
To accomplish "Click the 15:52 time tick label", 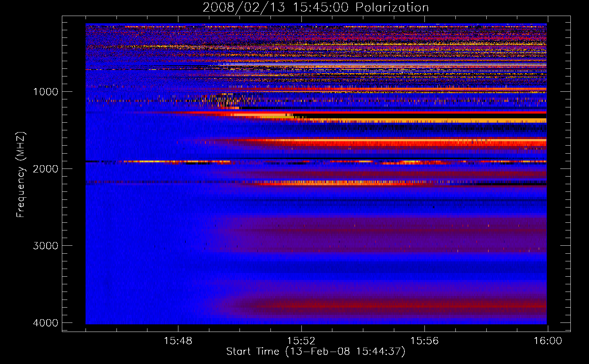I will pyautogui.click(x=301, y=341).
